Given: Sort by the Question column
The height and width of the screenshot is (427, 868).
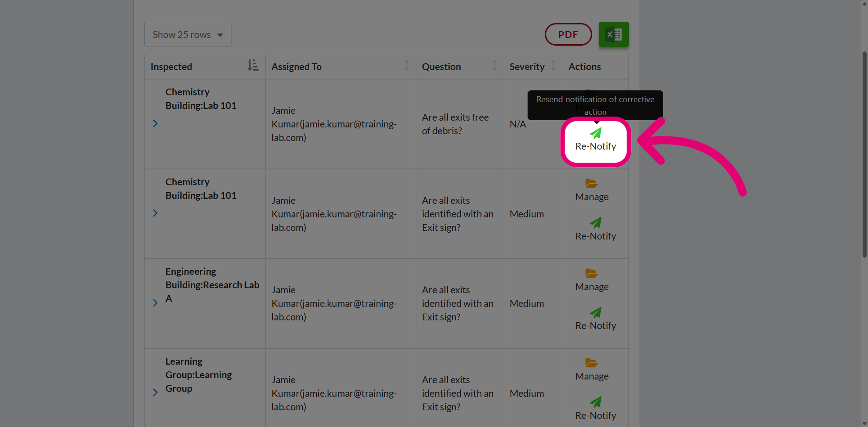Looking at the screenshot, I should (x=460, y=66).
